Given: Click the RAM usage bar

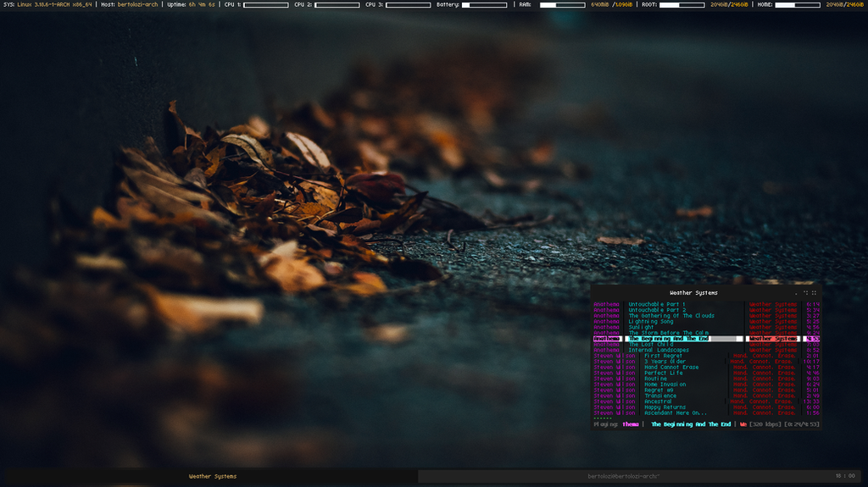Looking at the screenshot, I should click(563, 5).
